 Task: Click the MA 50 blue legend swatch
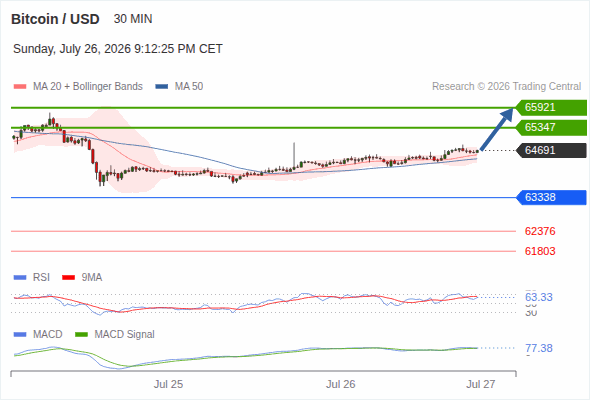click(162, 87)
